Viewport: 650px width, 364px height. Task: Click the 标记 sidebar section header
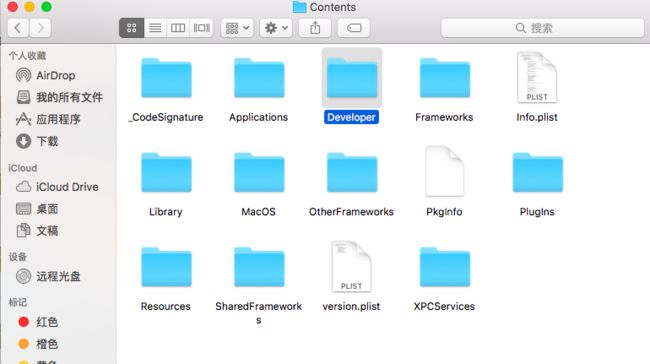coord(18,302)
